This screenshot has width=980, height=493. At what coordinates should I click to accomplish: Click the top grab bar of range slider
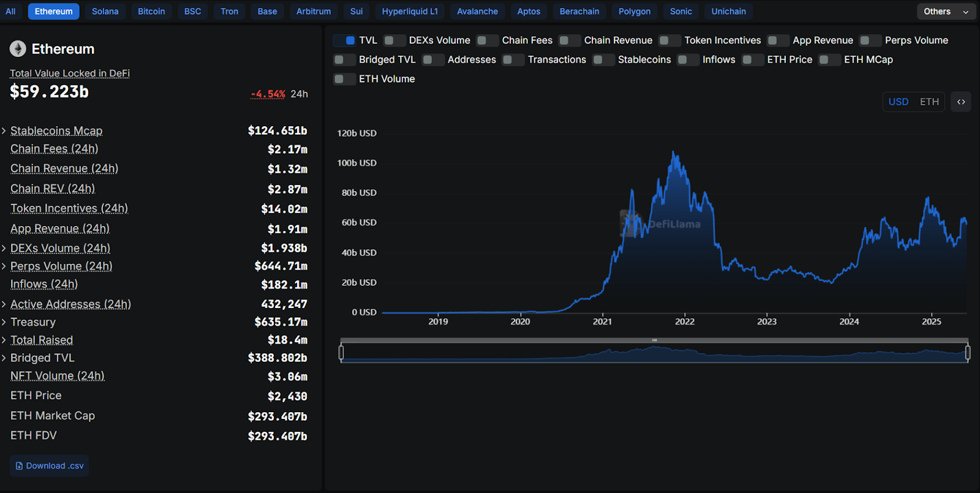coord(654,340)
